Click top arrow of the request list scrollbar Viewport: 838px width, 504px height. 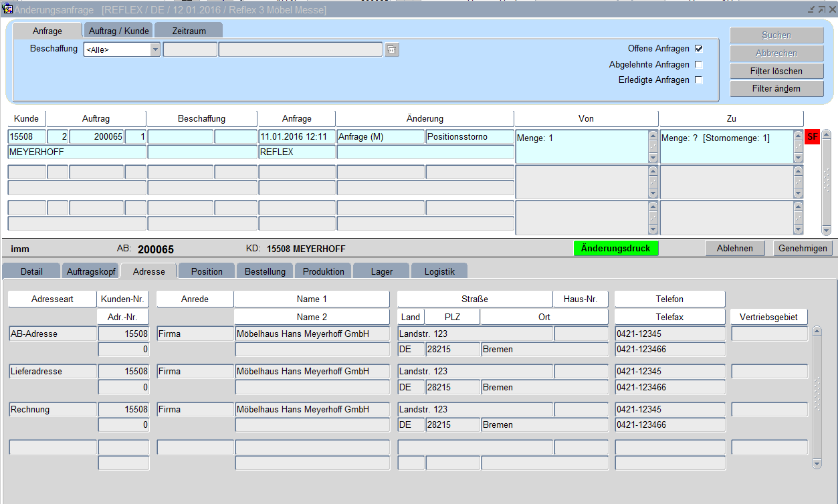[826, 135]
